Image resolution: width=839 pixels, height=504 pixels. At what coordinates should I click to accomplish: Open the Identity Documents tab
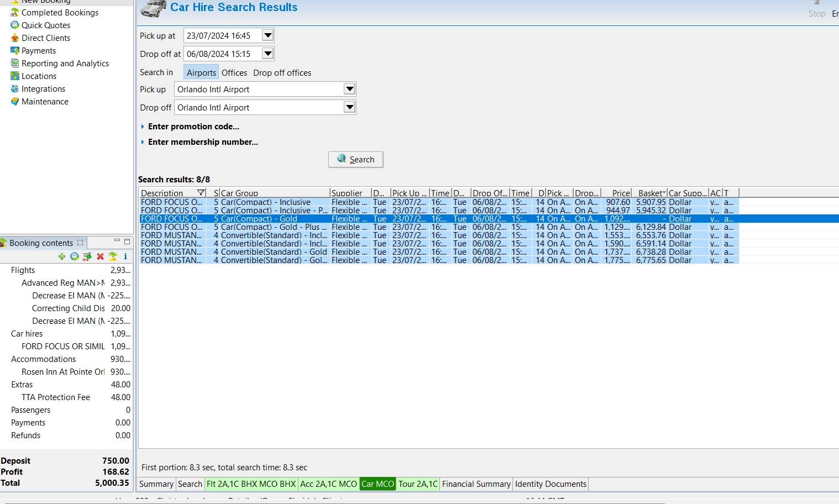tap(550, 484)
